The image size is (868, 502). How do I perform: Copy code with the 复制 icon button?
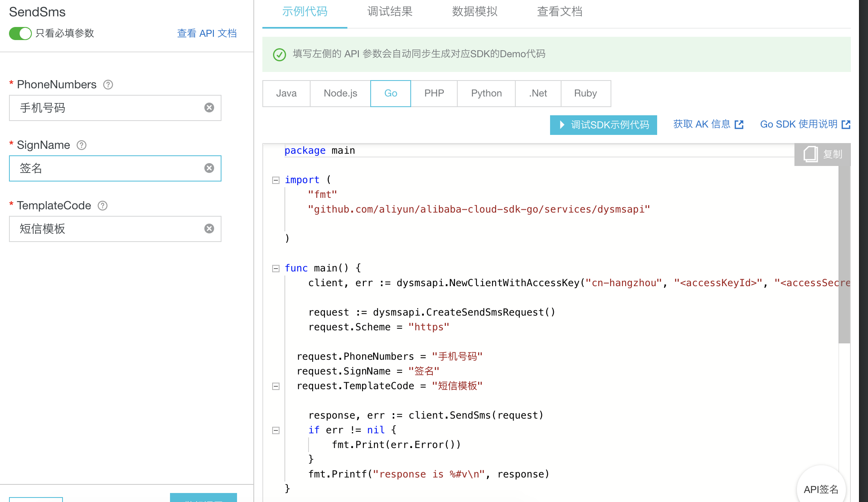822,154
